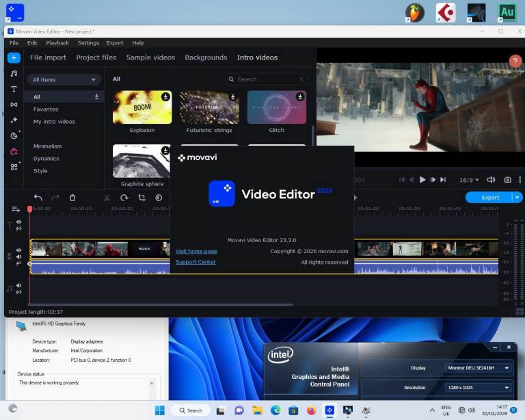Open the Playback menu
Image resolution: width=525 pixels, height=420 pixels.
pyautogui.click(x=57, y=43)
